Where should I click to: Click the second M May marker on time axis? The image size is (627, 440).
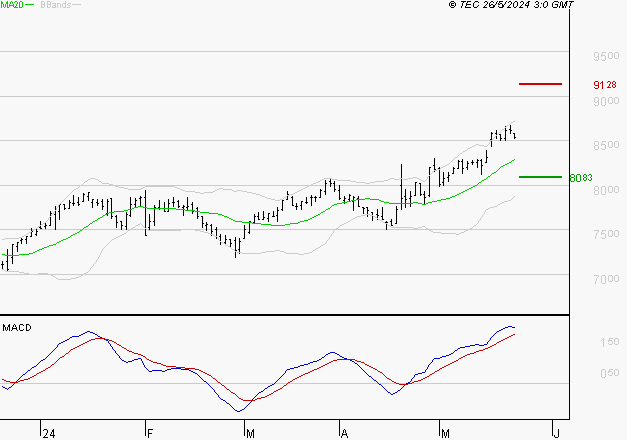click(x=445, y=434)
